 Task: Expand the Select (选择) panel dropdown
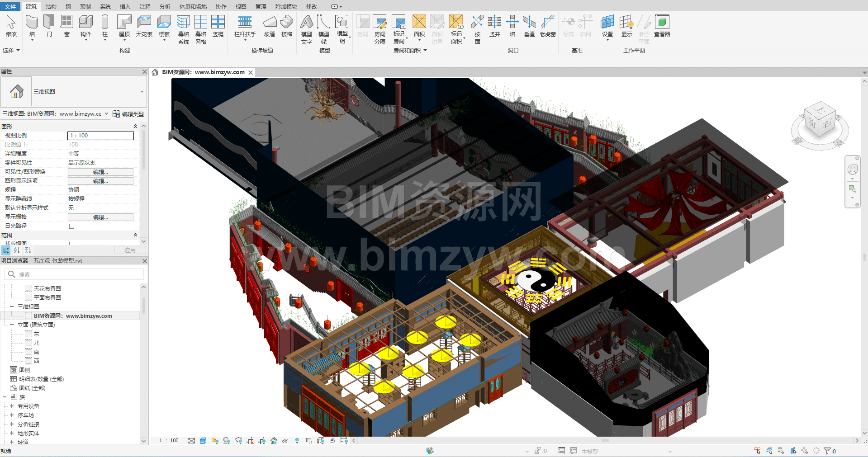click(x=11, y=50)
